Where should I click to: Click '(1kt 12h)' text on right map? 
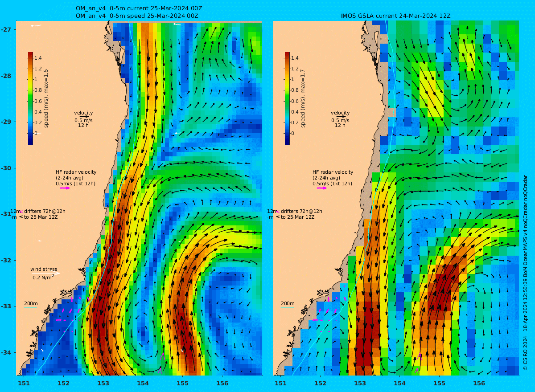pos(341,184)
